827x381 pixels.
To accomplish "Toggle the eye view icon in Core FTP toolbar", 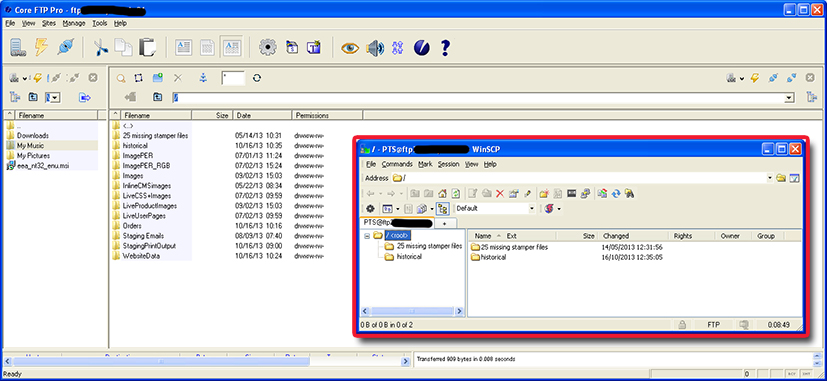I will [x=350, y=48].
